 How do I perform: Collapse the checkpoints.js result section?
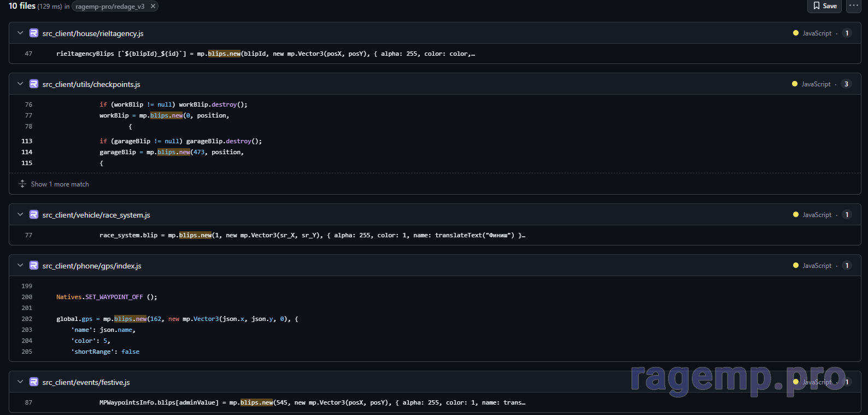click(x=20, y=84)
